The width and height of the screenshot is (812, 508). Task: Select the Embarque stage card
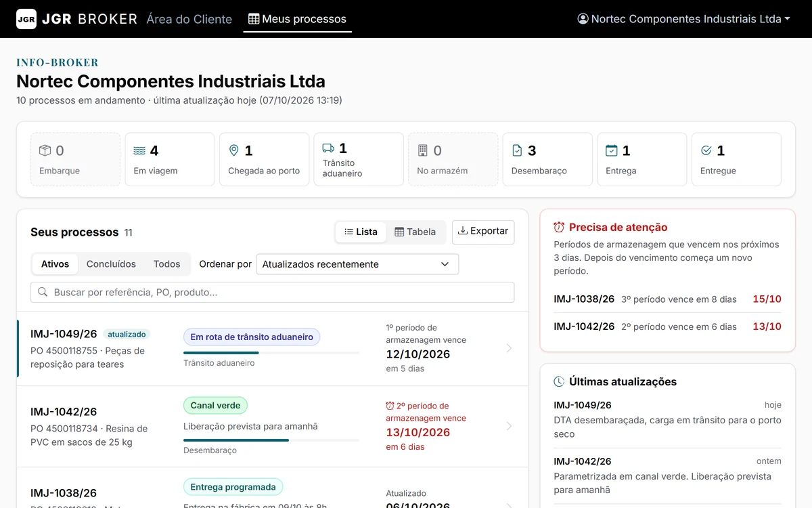click(75, 159)
